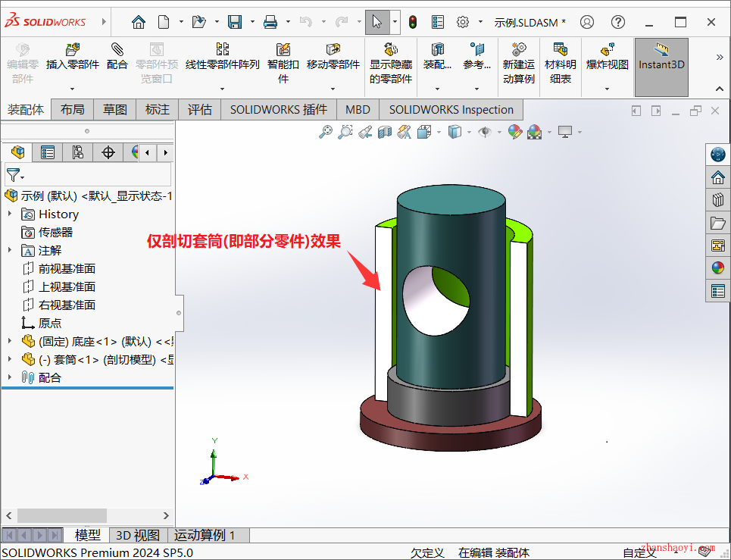Viewport: 731px width, 560px height.
Task: Open dropdown next to Save icon
Action: (x=252, y=22)
